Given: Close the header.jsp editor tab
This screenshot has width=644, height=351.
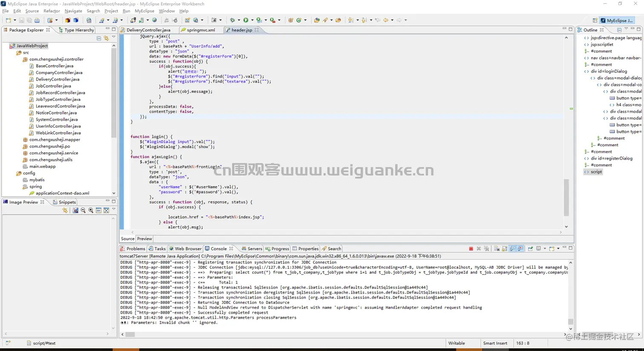Looking at the screenshot, I should pos(256,30).
